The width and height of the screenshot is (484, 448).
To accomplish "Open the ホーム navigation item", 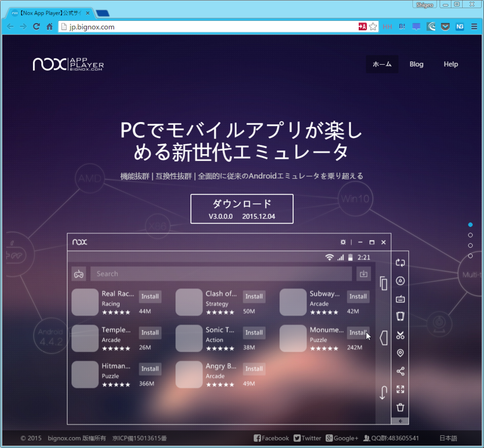I will [x=382, y=64].
